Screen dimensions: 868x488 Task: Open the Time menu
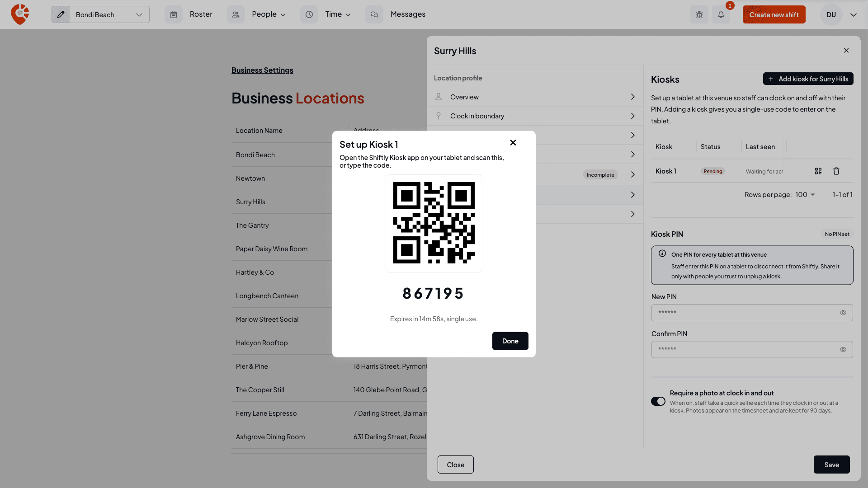pos(338,14)
